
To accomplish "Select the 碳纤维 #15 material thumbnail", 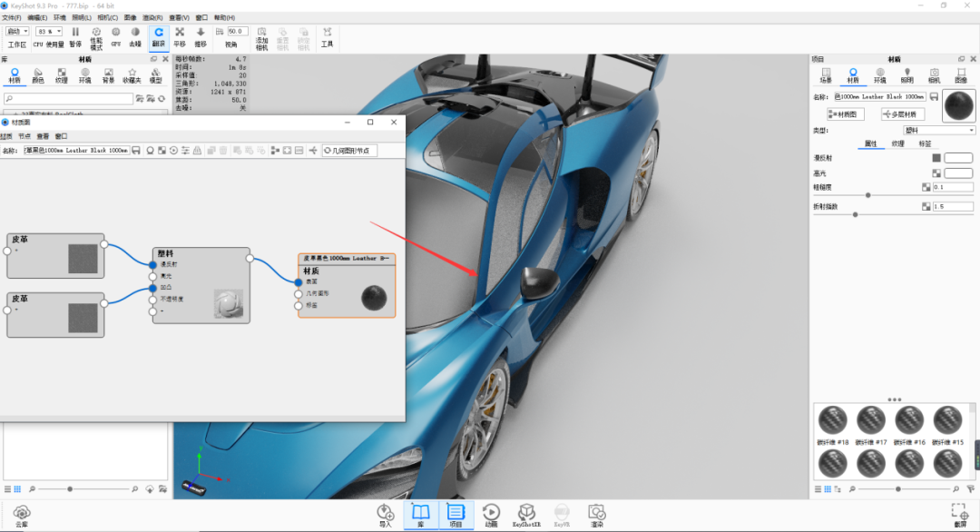I will coord(948,419).
